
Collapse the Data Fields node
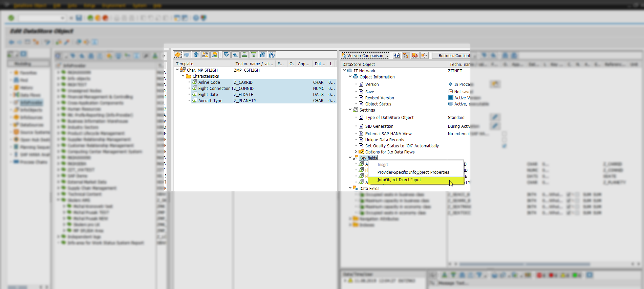pyautogui.click(x=350, y=188)
